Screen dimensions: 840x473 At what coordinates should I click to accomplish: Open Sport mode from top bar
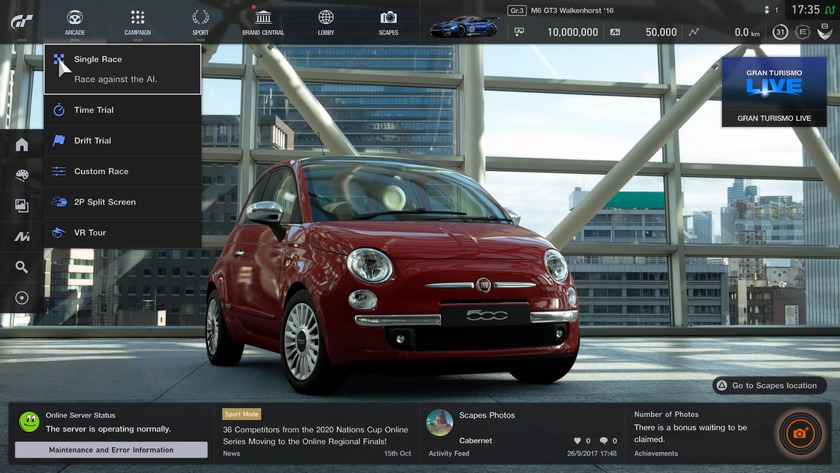[200, 22]
